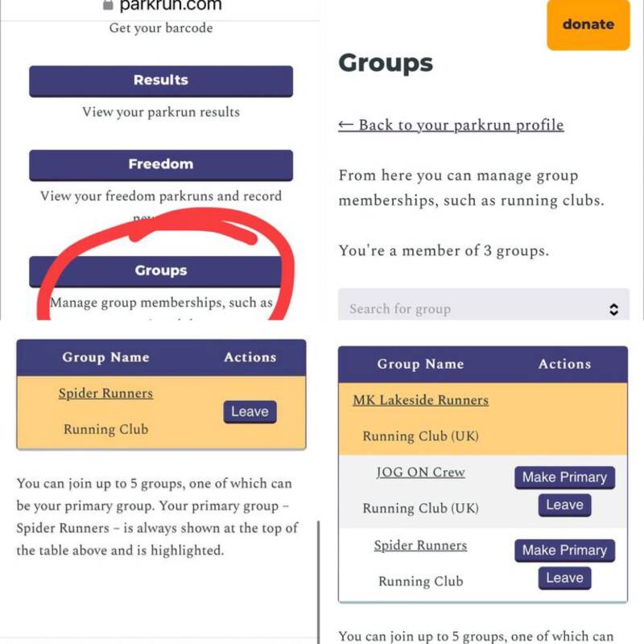Open the MK Lakeside Runners group link
The image size is (644, 644).
coord(420,400)
